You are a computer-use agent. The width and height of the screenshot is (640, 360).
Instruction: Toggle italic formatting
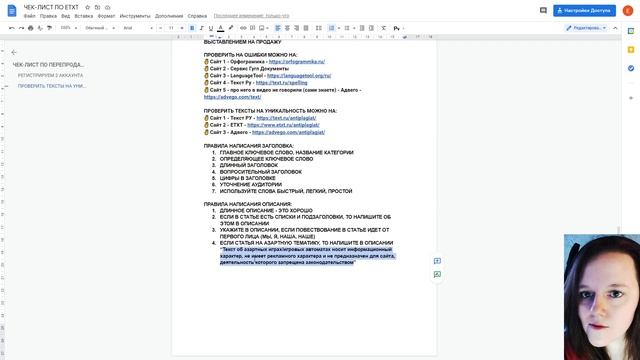click(x=201, y=28)
